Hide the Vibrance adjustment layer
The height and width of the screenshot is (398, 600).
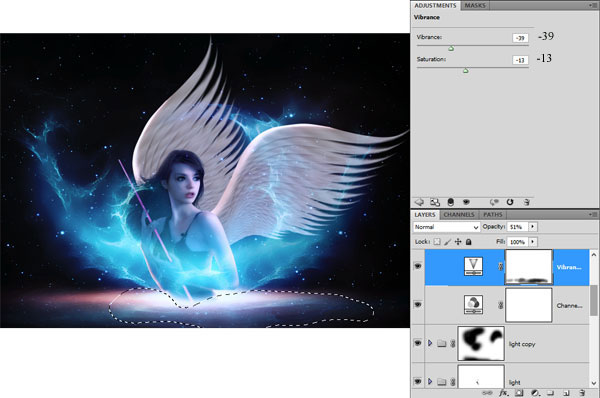(418, 266)
